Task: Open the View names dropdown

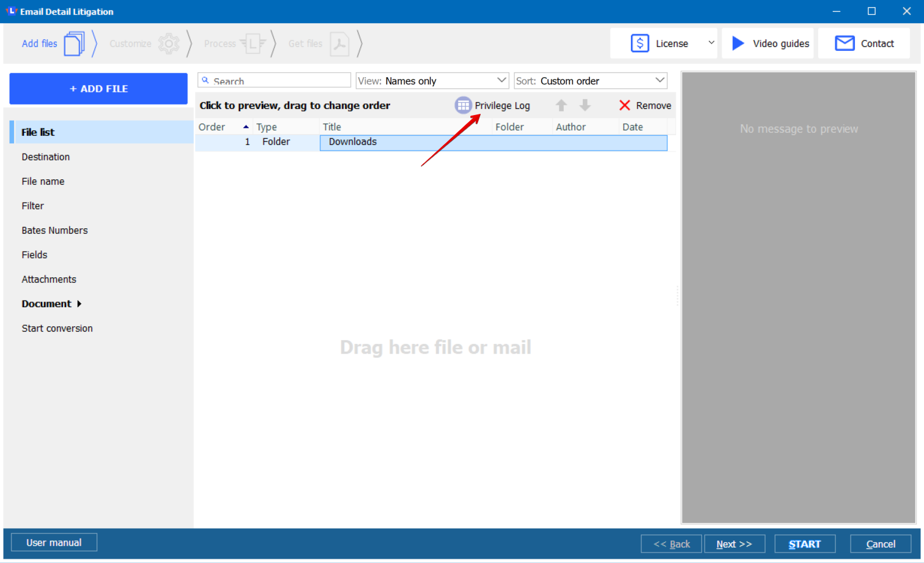Action: click(500, 80)
